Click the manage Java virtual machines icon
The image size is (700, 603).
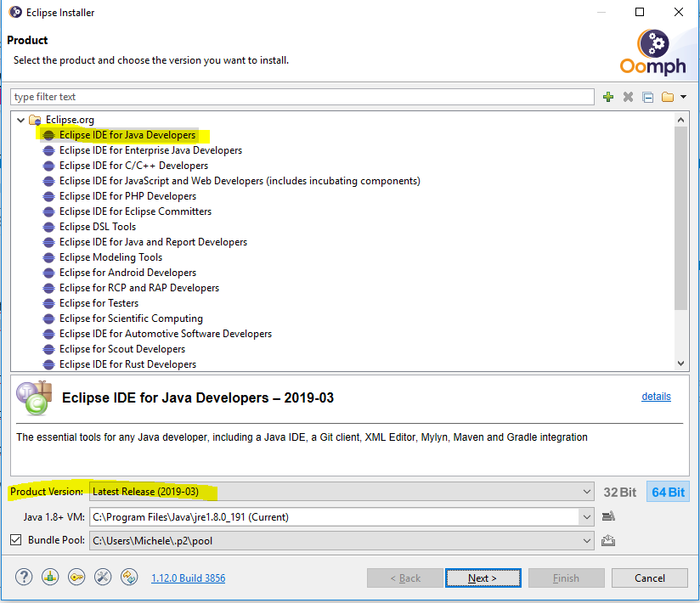click(608, 516)
